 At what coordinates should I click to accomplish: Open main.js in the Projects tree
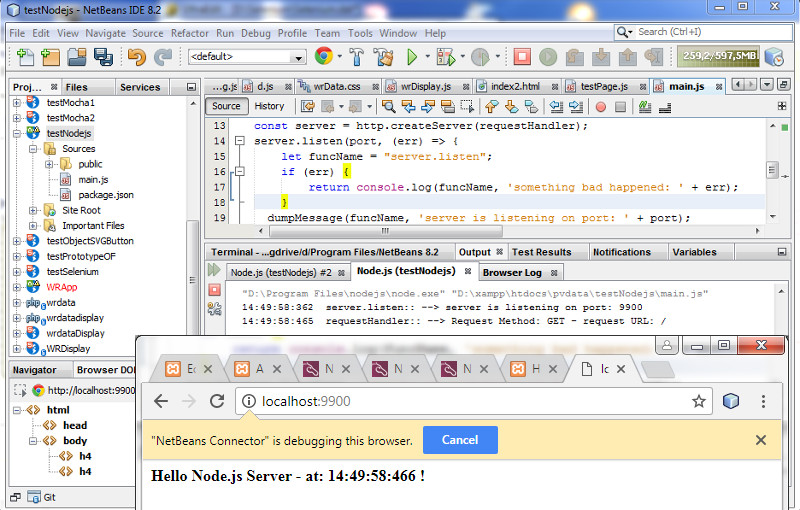pos(93,180)
